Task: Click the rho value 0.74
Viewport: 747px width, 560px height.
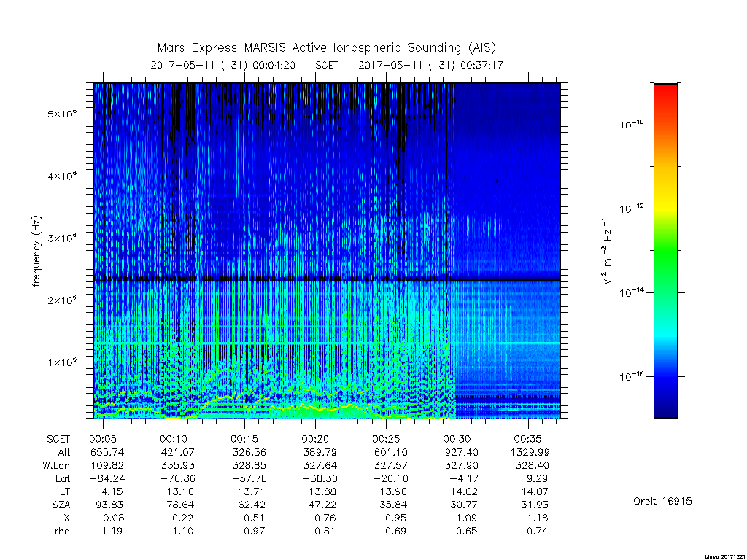Action: click(x=538, y=531)
